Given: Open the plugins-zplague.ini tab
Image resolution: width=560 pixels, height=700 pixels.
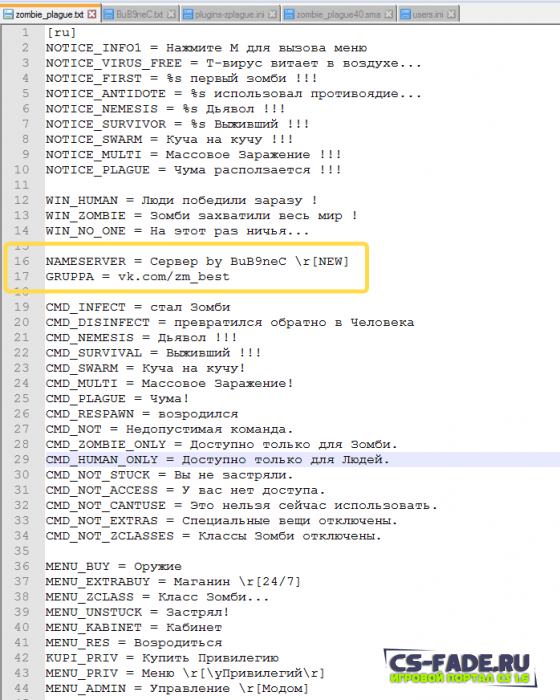Looking at the screenshot, I should 230,14.
